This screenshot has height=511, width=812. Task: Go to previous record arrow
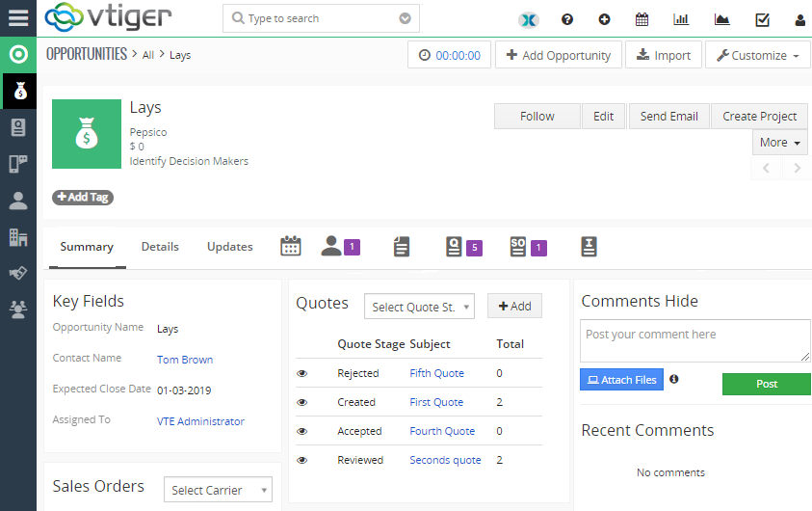pos(766,168)
